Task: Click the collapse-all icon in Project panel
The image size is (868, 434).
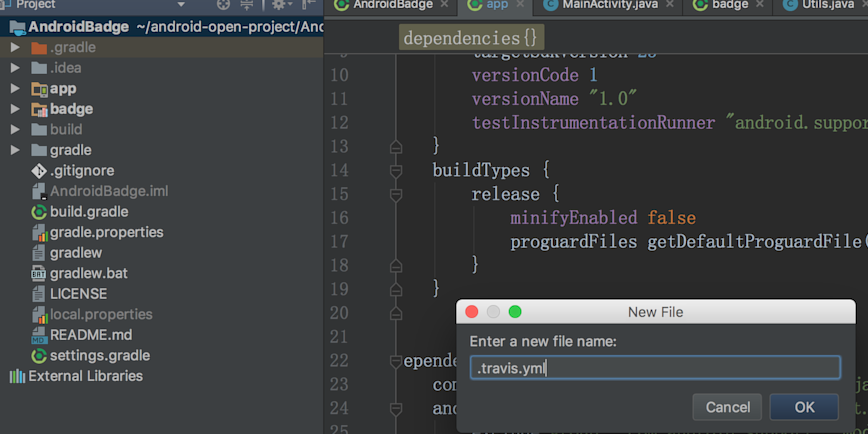Action: pos(246,4)
